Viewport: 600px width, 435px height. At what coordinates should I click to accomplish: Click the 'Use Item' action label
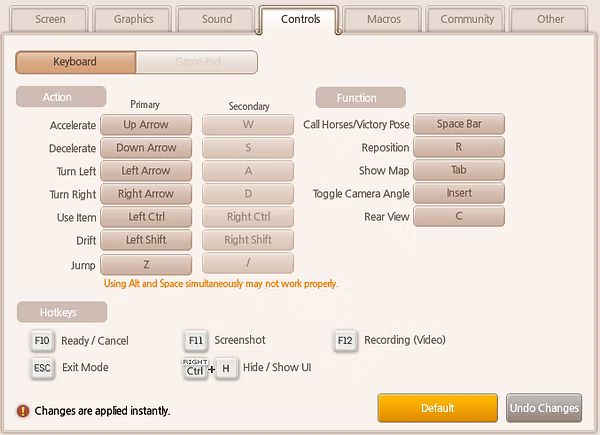(77, 218)
